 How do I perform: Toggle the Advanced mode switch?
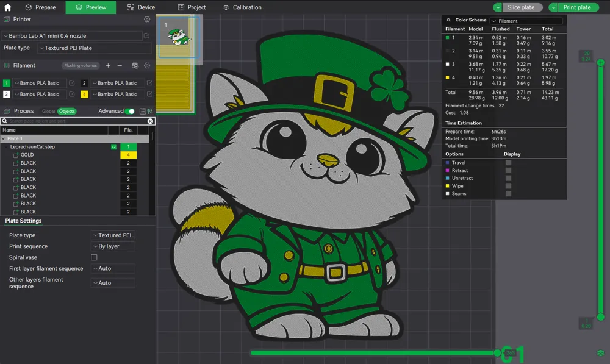coord(129,111)
